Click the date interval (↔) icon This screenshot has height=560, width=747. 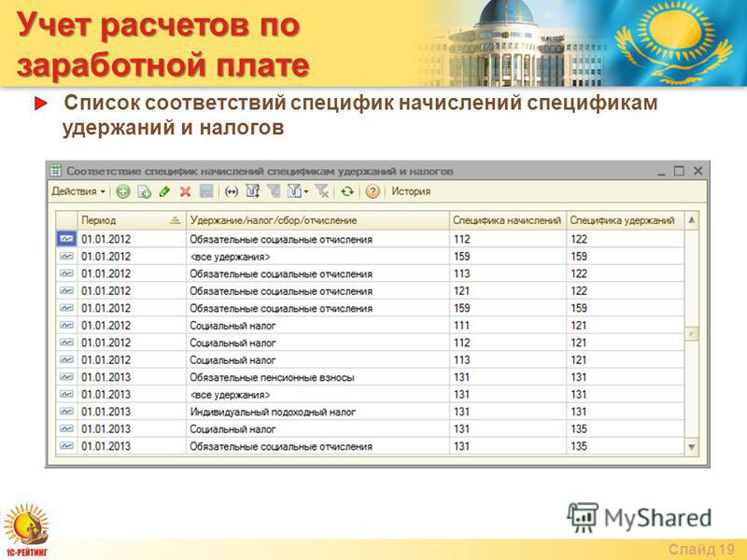pyautogui.click(x=232, y=191)
